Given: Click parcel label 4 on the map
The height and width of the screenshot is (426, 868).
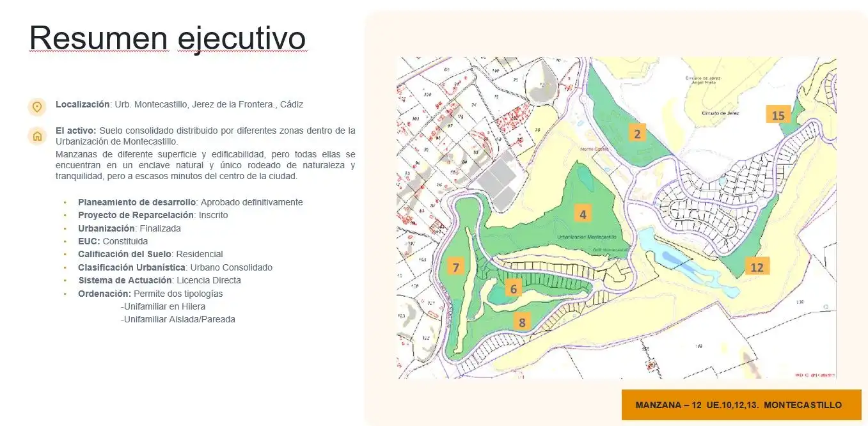Looking at the screenshot, I should tap(583, 214).
